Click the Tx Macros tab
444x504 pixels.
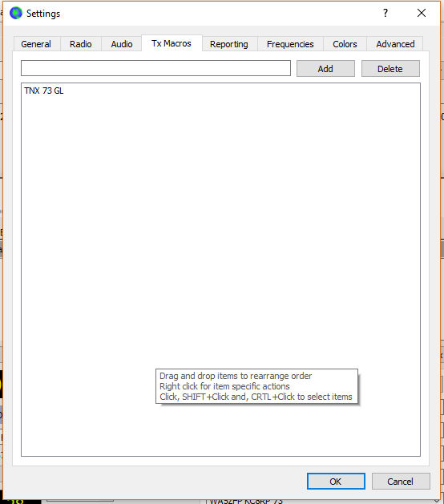click(172, 43)
